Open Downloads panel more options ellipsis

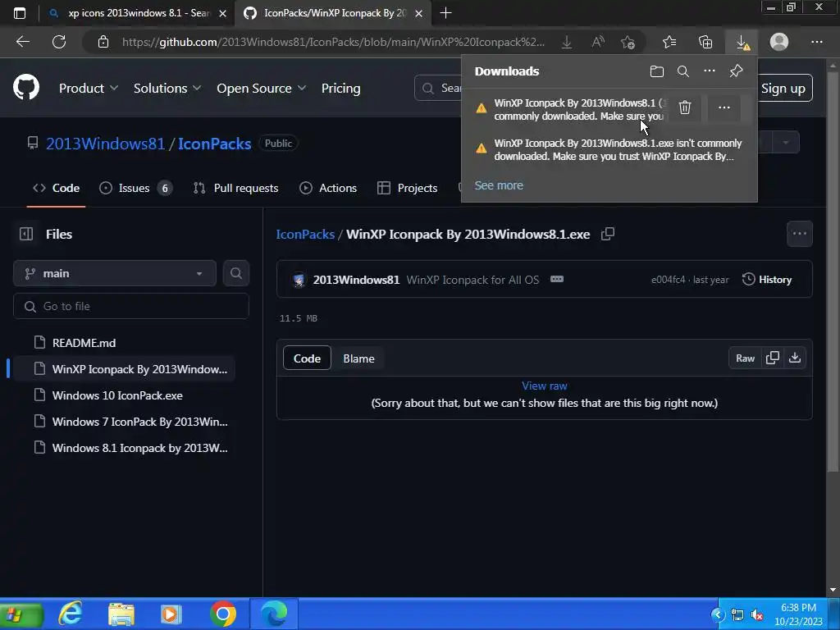(710, 71)
